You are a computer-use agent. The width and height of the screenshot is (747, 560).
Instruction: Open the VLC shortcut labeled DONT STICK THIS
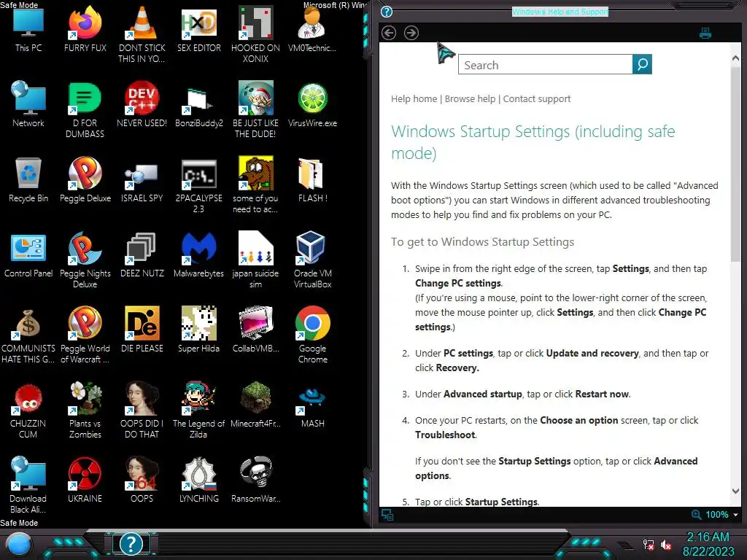tap(142, 34)
